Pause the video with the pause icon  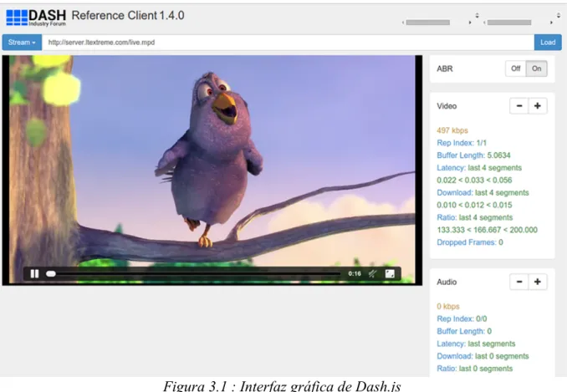coord(35,273)
